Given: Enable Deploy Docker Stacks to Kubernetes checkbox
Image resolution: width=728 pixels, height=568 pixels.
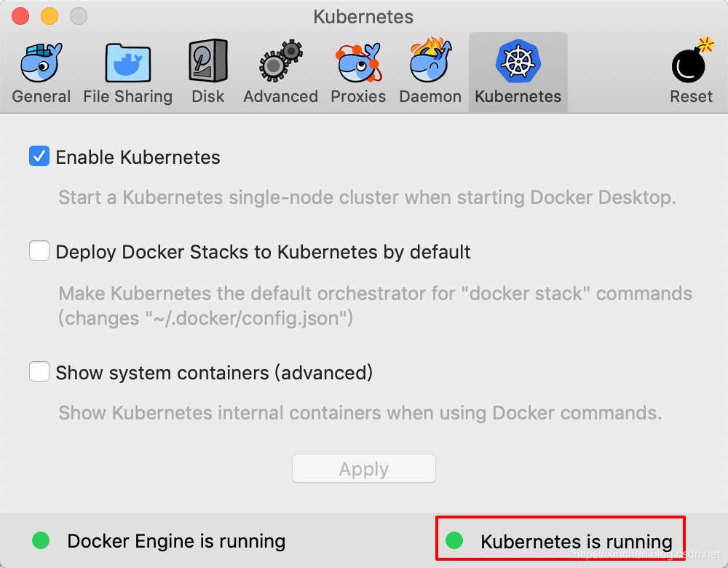Looking at the screenshot, I should point(39,251).
